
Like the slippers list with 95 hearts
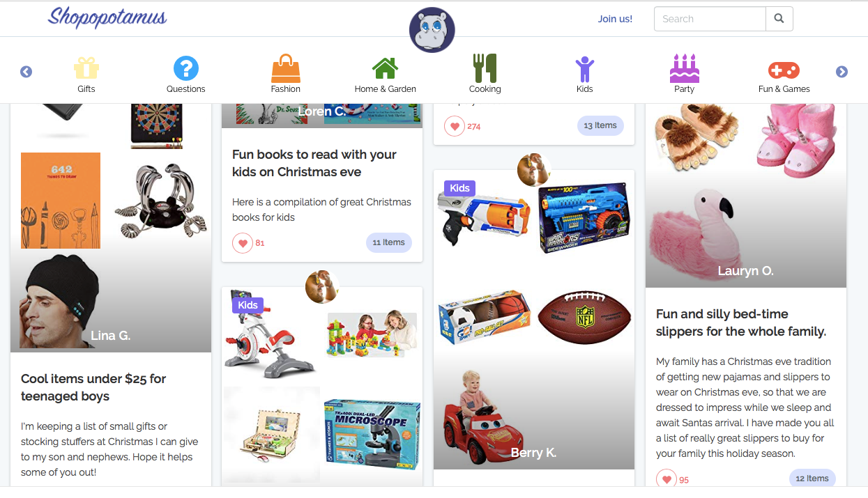667,479
